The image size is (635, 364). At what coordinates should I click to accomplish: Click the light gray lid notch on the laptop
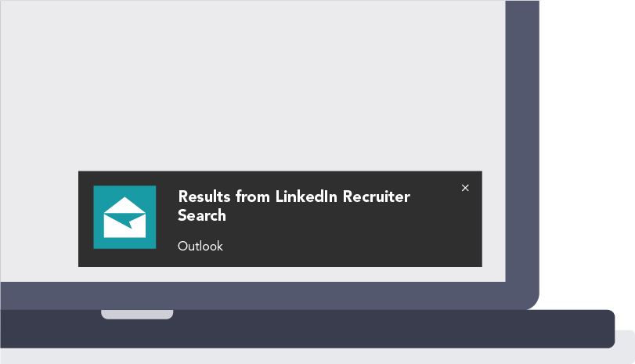click(x=137, y=315)
